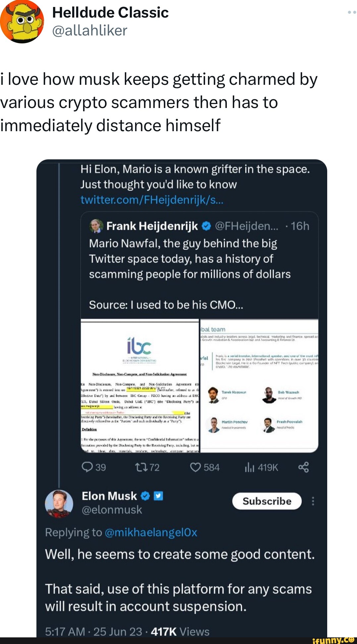Screen dimensions: 357x644
Task: Click the @mikhaelangel0x mention
Action: click(x=151, y=530)
